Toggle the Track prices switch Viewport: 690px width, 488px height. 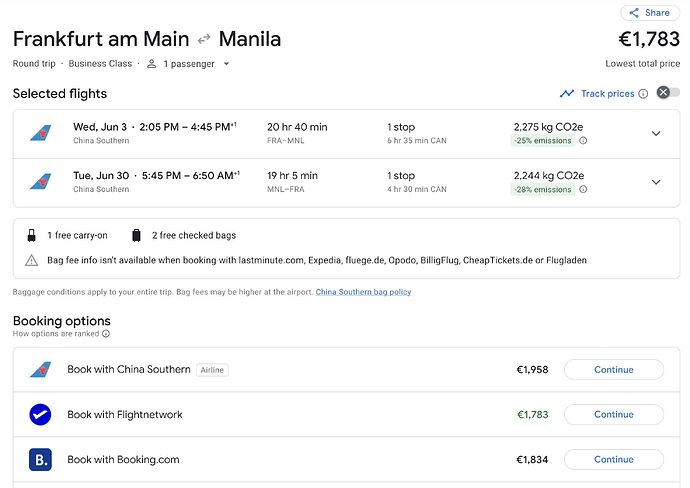[668, 92]
